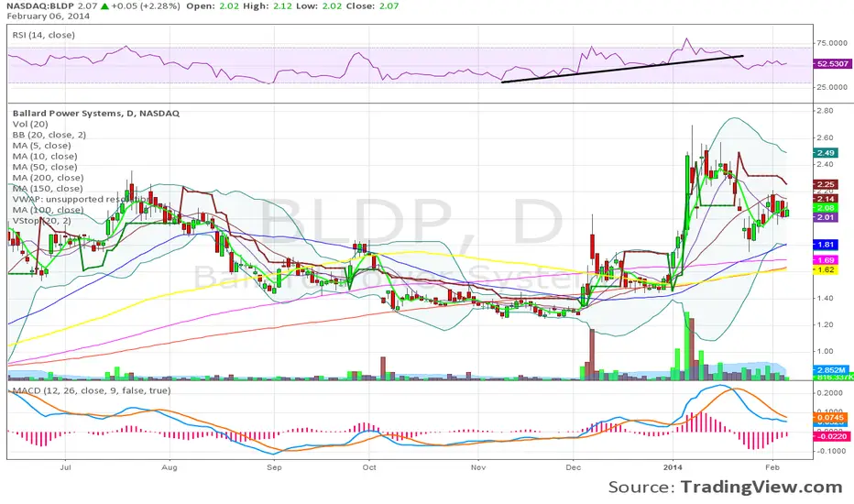
Task: Select the RSI (14, close) indicator label
Action: pos(44,35)
